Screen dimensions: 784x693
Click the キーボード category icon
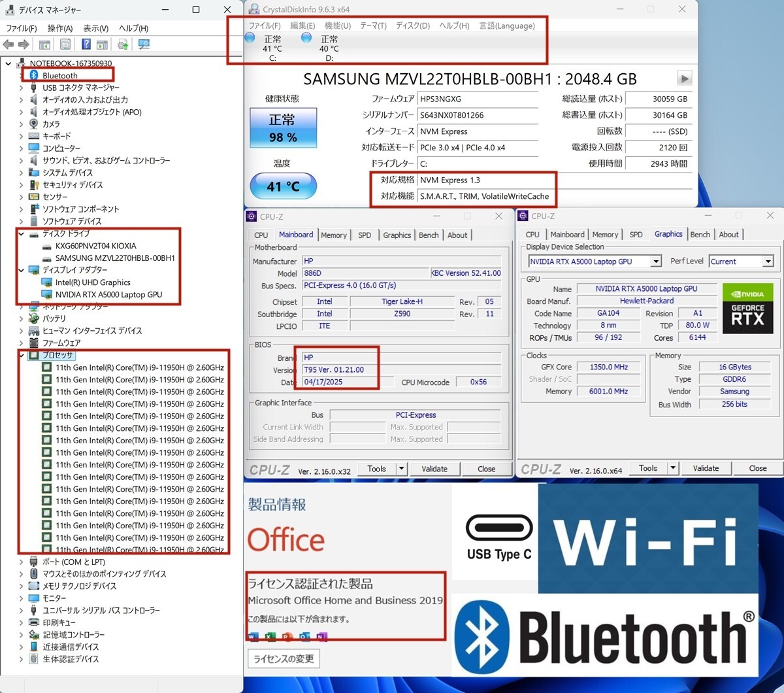(x=34, y=136)
